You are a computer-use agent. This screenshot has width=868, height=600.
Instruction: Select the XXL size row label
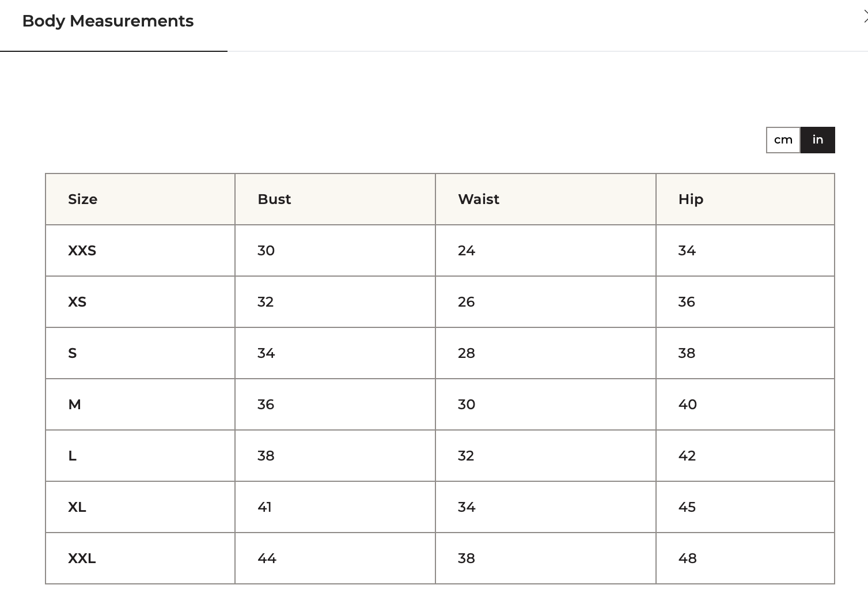tap(82, 559)
